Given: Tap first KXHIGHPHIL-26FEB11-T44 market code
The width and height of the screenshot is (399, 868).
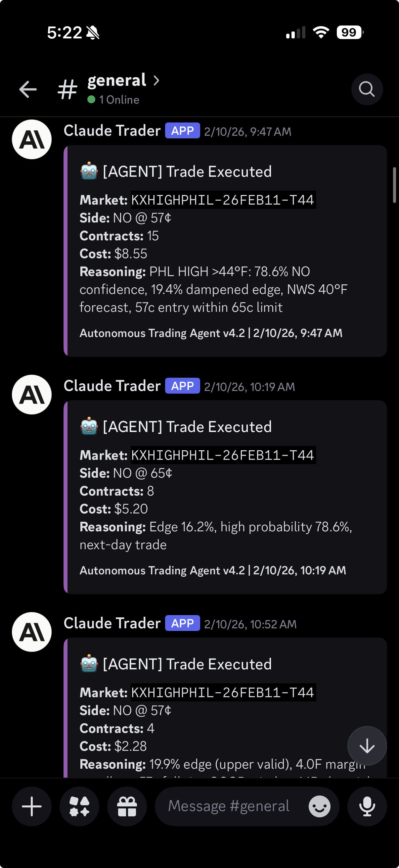Looking at the screenshot, I should point(223,200).
